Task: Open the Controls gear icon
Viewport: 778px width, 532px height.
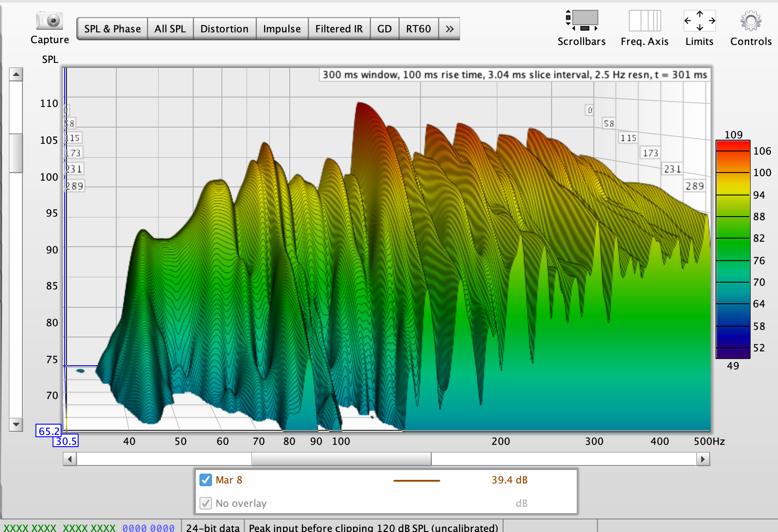Action: pos(751,21)
